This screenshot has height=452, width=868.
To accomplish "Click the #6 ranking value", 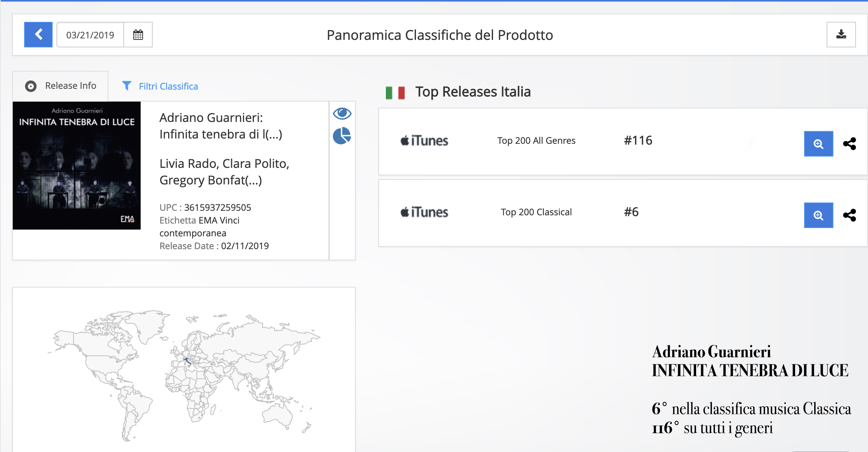I will pos(631,212).
